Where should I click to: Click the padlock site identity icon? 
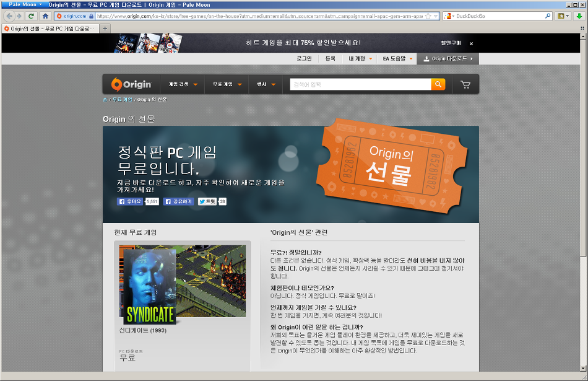[91, 16]
